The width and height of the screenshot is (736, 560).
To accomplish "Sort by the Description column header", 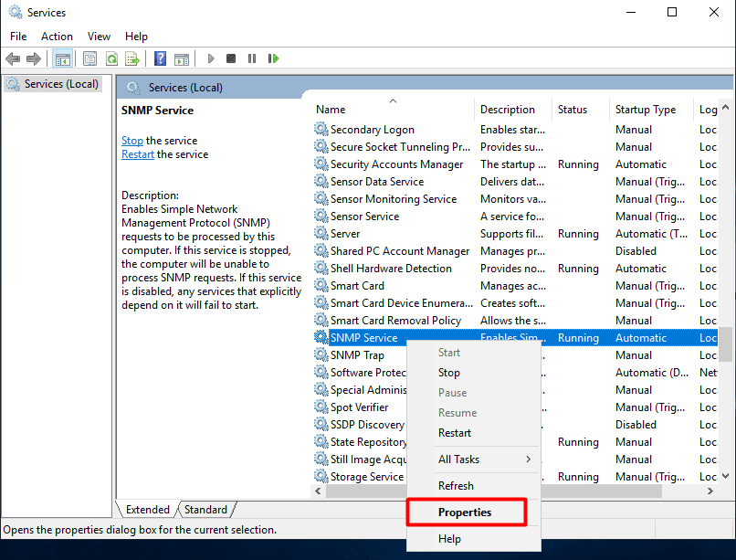I will (513, 110).
